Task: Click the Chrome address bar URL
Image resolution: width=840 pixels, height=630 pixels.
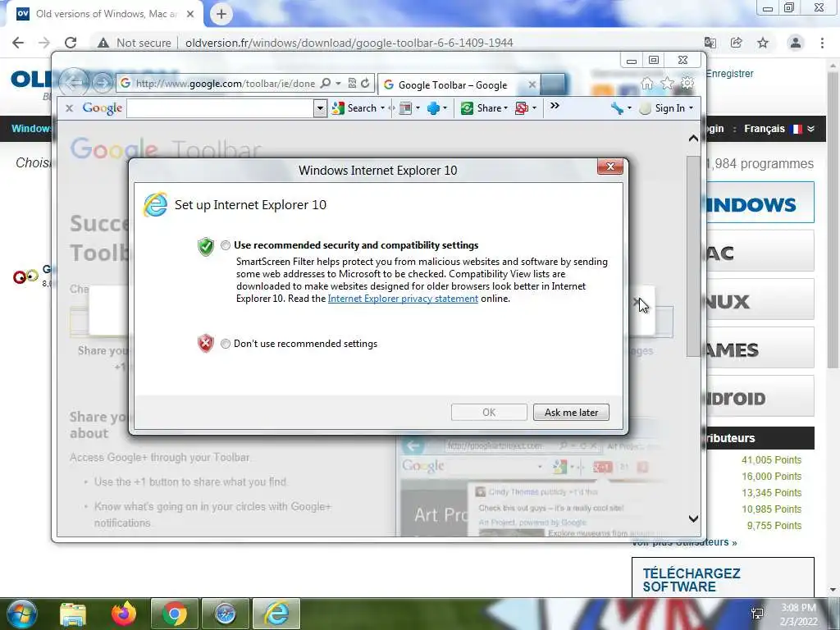Action: pyautogui.click(x=349, y=43)
